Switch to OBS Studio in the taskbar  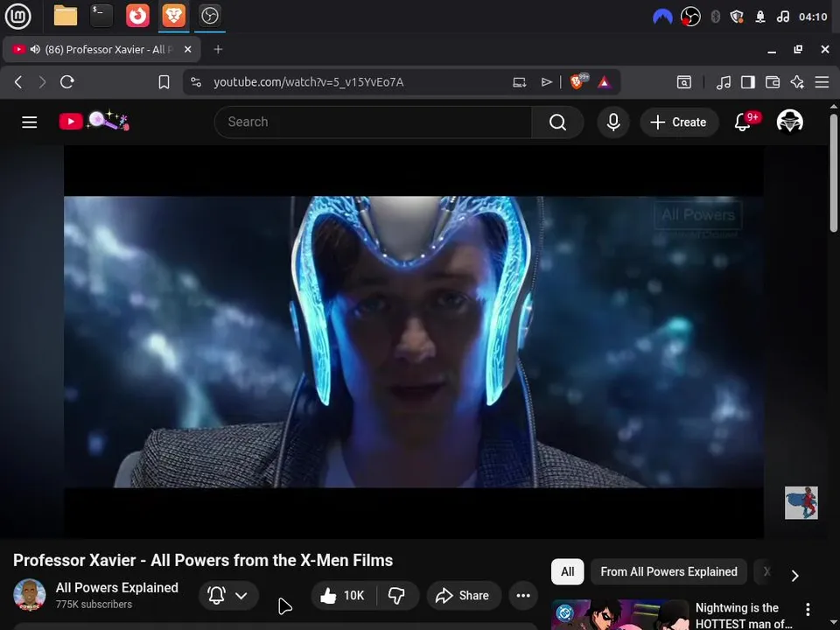pyautogui.click(x=209, y=16)
